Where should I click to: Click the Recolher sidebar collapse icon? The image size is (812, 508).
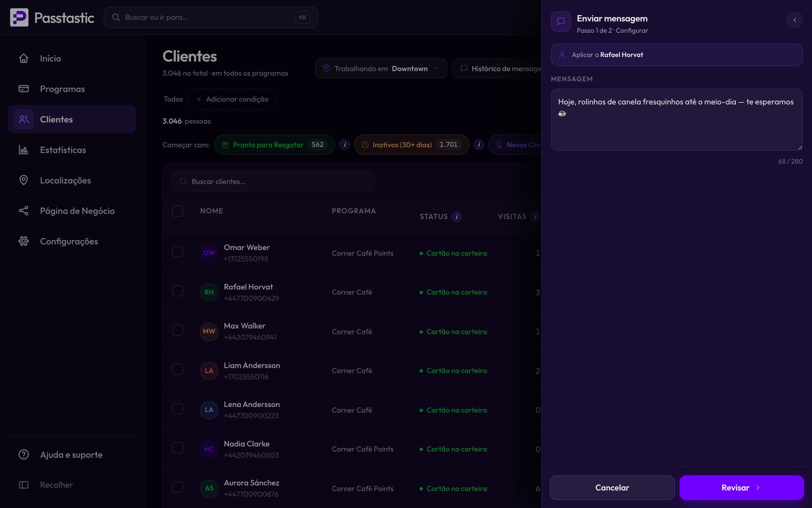pos(24,485)
